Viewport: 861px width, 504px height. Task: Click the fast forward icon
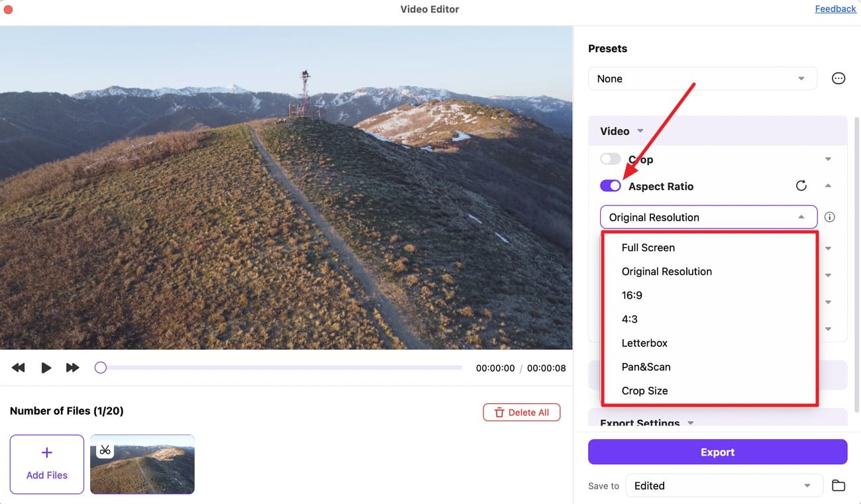pos(72,368)
